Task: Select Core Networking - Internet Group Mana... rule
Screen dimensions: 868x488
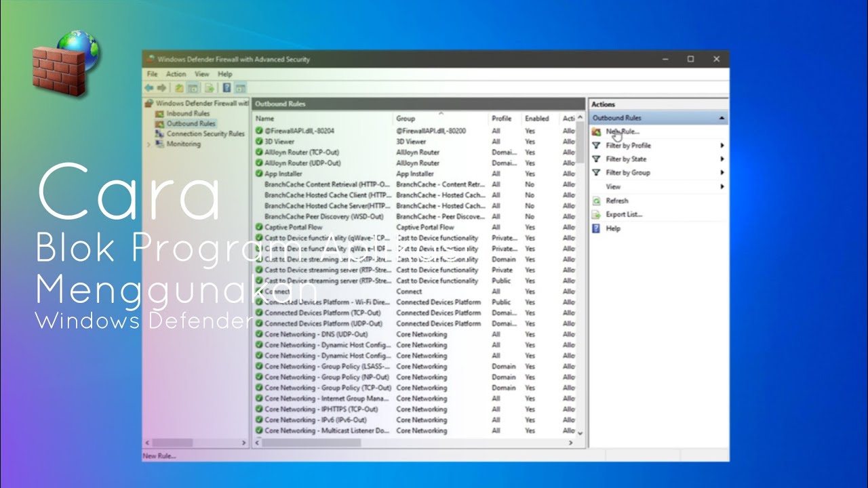Action: click(x=327, y=399)
